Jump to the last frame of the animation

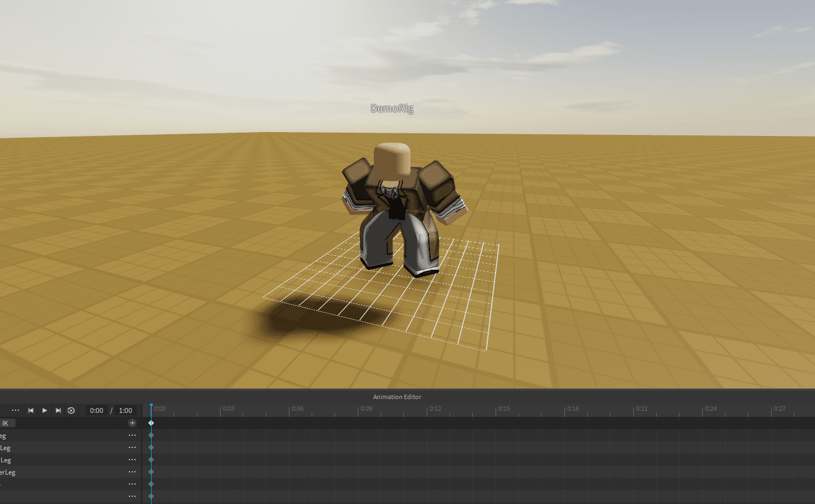[58, 410]
